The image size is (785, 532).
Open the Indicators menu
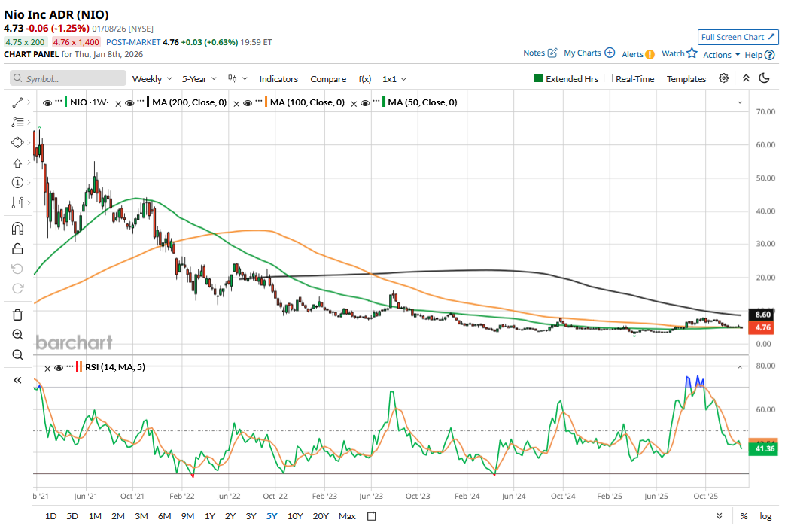click(278, 79)
